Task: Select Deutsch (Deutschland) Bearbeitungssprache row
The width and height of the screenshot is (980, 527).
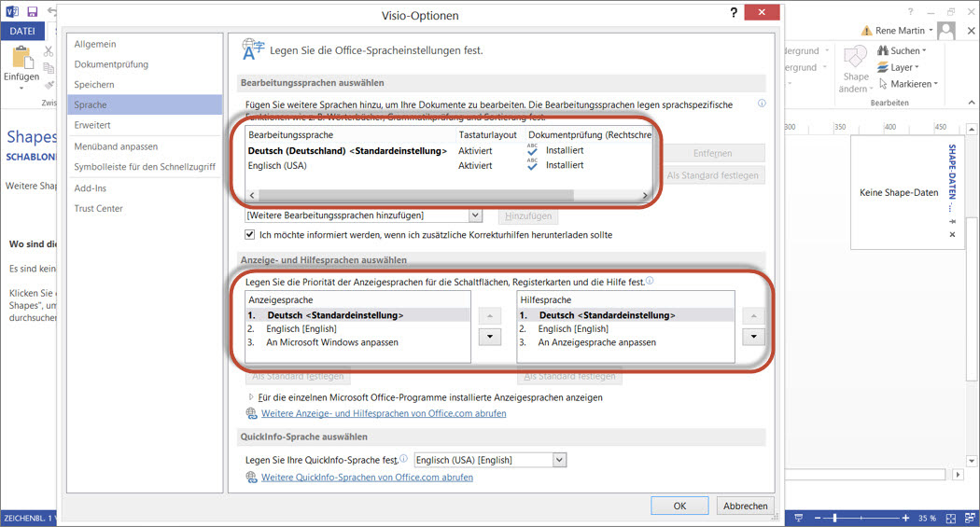Action: (x=449, y=150)
